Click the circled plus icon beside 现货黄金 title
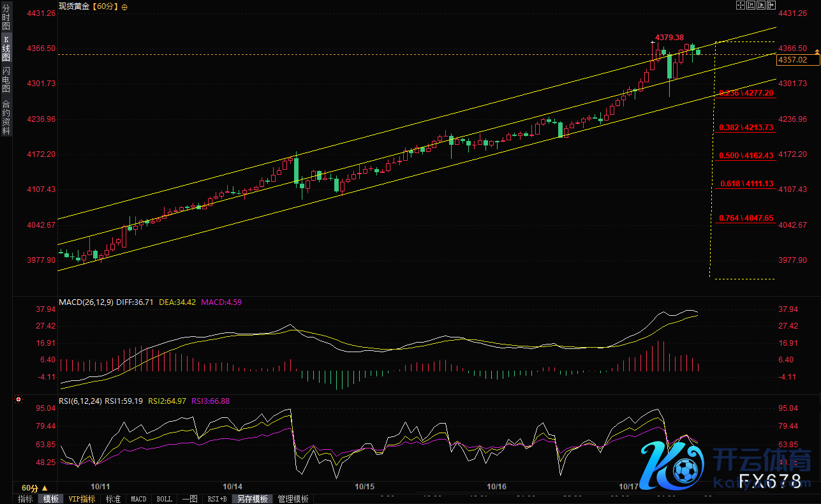The width and height of the screenshot is (821, 504). (124, 7)
